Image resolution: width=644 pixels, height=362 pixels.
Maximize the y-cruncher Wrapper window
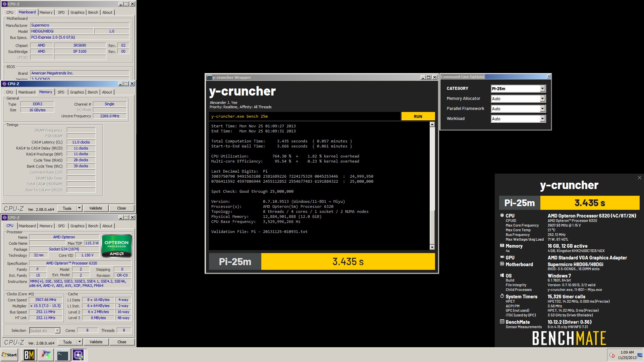[428, 77]
